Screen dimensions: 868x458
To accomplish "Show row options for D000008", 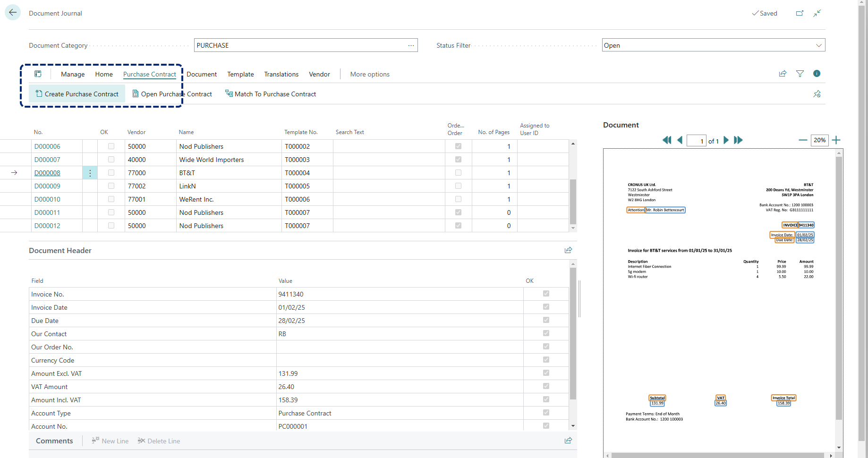I will tap(90, 173).
